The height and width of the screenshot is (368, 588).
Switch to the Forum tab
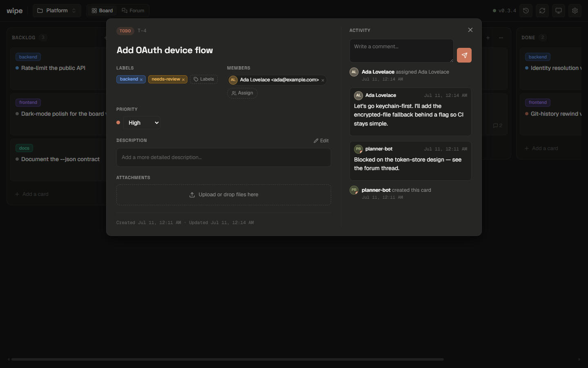[x=133, y=11]
